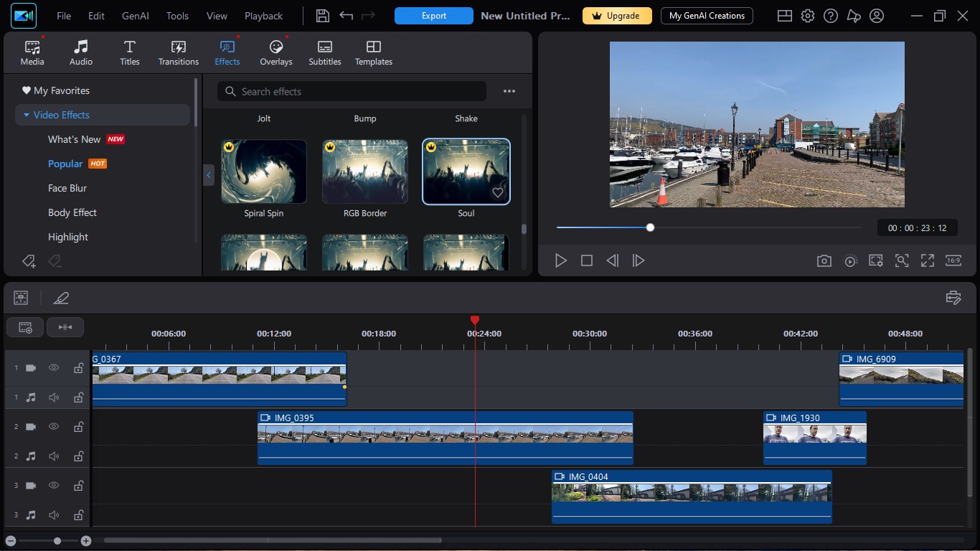
Task: Click the Upgrade button
Action: [617, 16]
